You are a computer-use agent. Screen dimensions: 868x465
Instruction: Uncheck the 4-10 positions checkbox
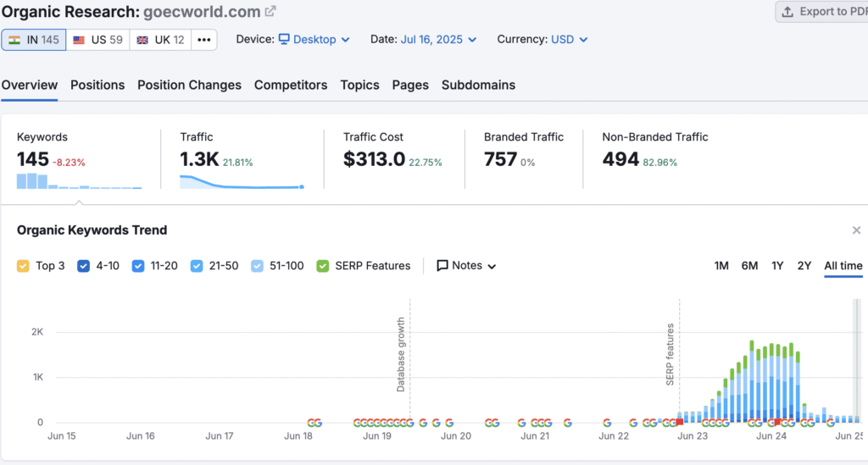point(84,266)
